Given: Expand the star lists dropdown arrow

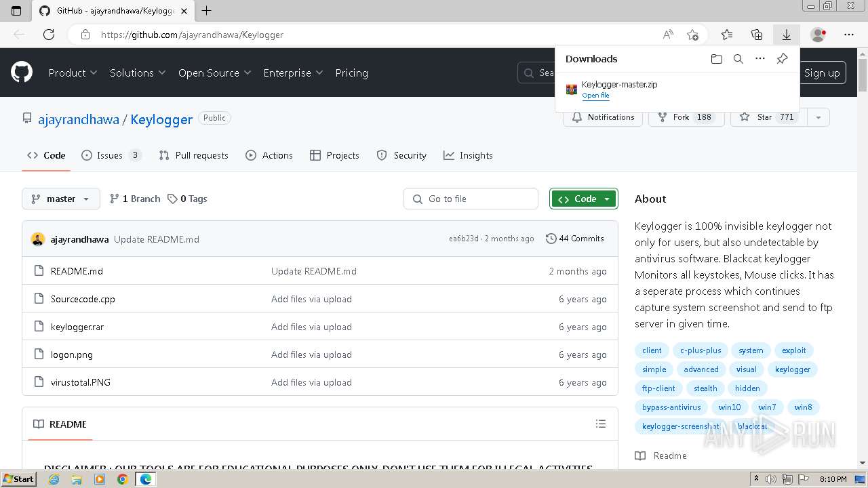Looking at the screenshot, I should click(x=818, y=117).
